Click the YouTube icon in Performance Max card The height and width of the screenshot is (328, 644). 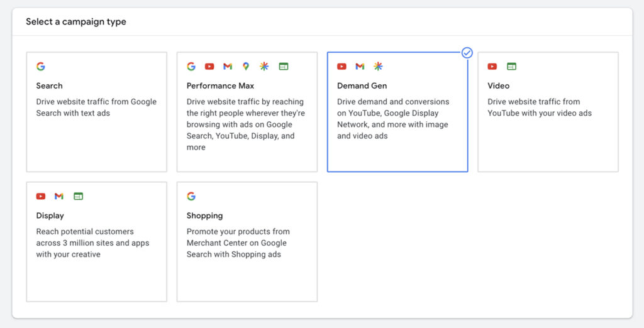[209, 67]
